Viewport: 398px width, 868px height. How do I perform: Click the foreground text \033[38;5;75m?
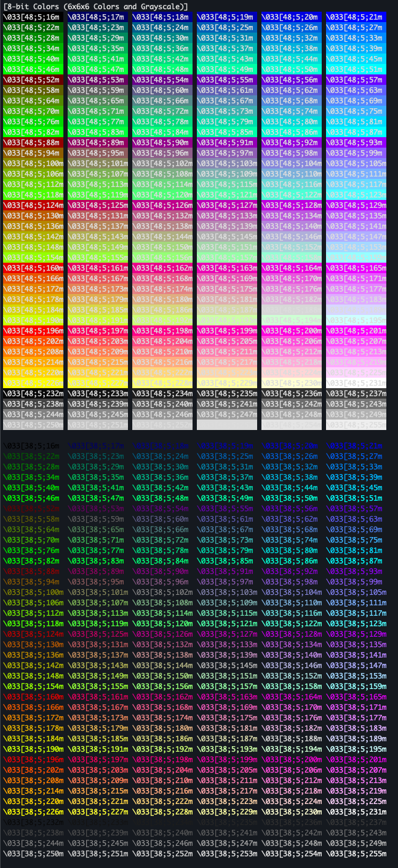(x=354, y=540)
